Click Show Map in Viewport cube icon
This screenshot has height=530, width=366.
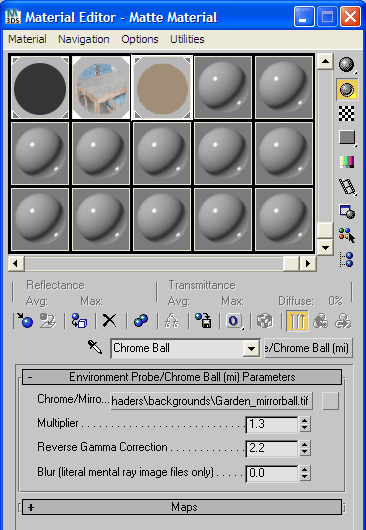265,320
